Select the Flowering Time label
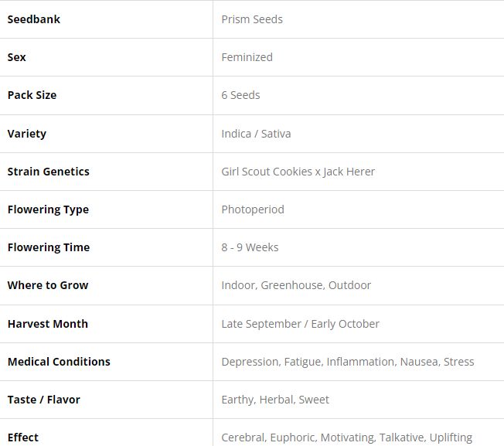Viewport: 504px width, 446px height. point(49,247)
